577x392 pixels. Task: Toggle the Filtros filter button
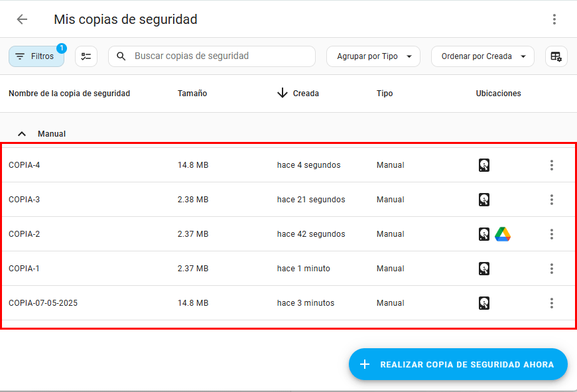click(x=36, y=56)
